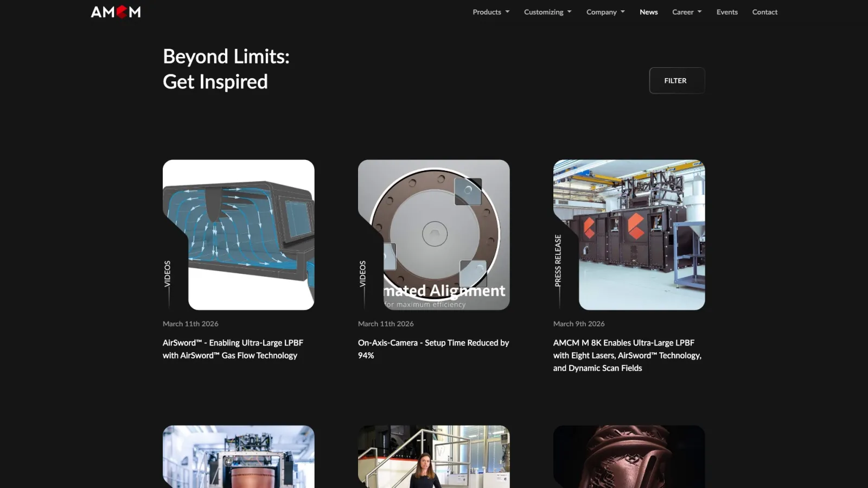868x488 pixels.
Task: Click VIDEOS label on AirSword card
Action: (167, 274)
